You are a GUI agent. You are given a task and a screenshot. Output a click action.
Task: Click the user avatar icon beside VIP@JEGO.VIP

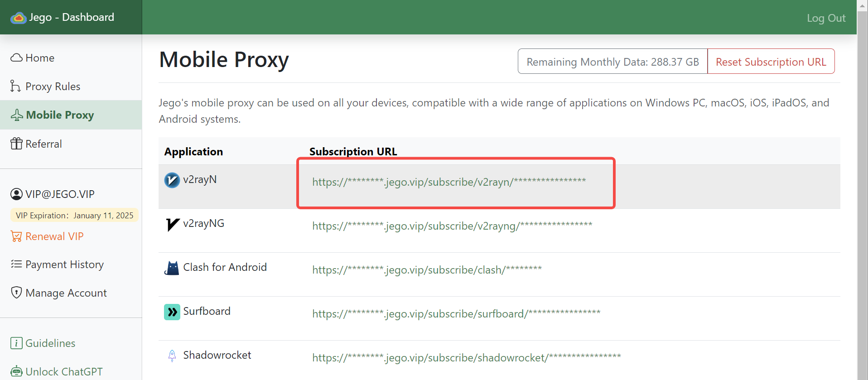coord(16,194)
